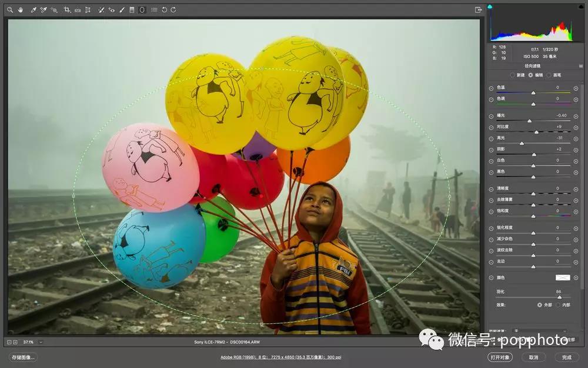Select the 编辑 radio option
Image resolution: width=588 pixels, height=368 pixels.
coord(530,75)
